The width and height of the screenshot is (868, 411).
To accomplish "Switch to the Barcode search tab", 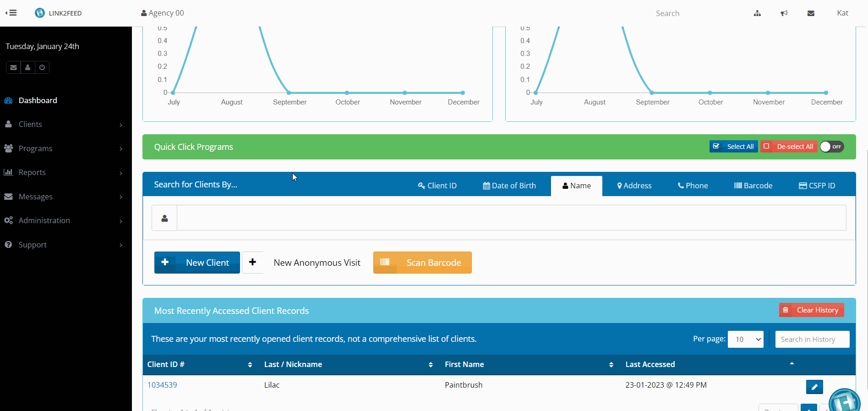I will (753, 186).
